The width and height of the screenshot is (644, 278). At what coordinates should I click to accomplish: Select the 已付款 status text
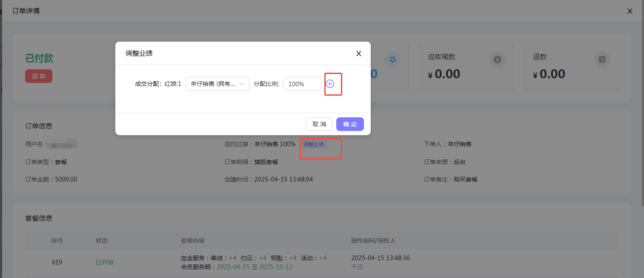coord(39,59)
